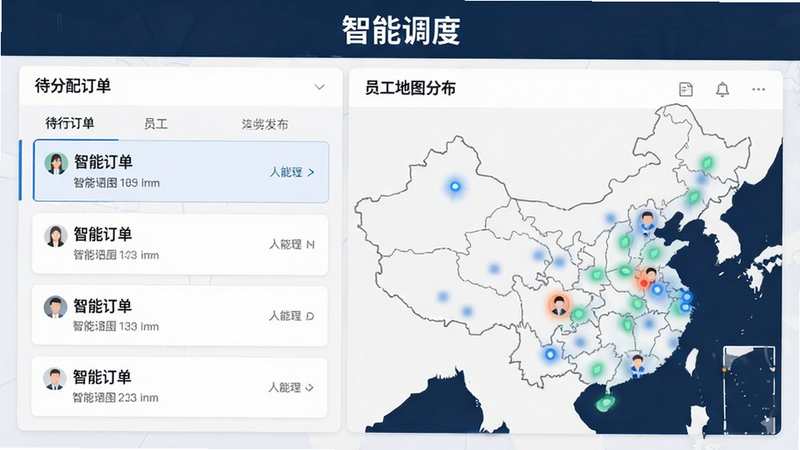Click the red-haloed employee marker near Jiangsu
800x450 pixels.
pyautogui.click(x=647, y=279)
